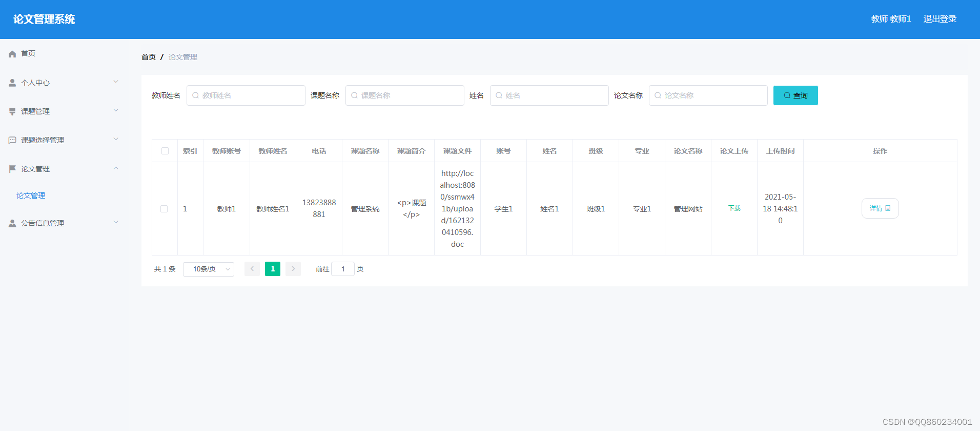This screenshot has width=980, height=431.
Task: Click the search icon in 姓名 field
Action: pos(499,95)
